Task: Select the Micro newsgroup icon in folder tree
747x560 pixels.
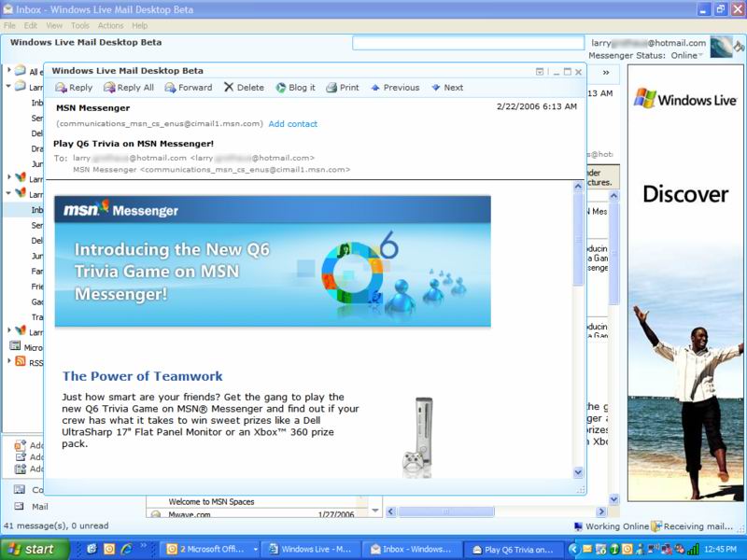Action: point(16,346)
